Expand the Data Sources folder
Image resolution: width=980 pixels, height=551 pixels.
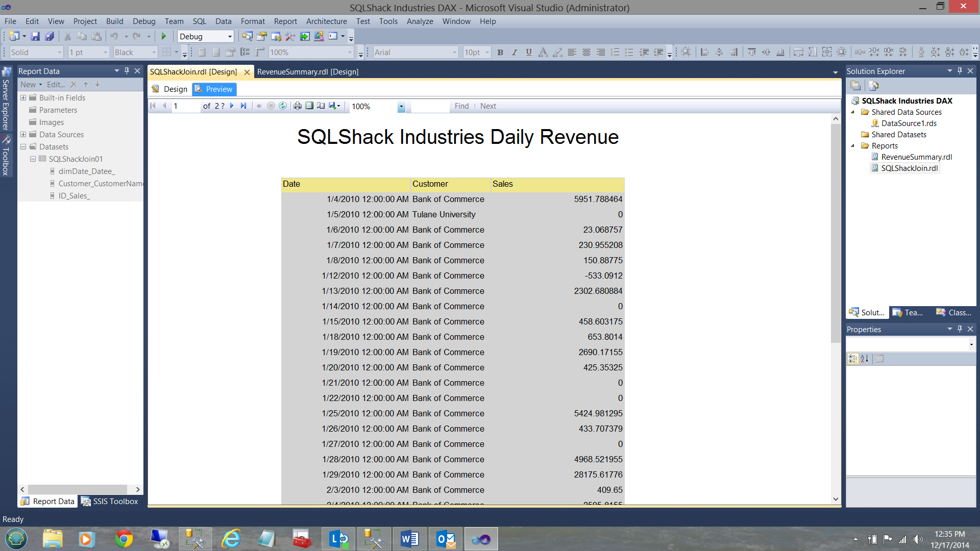(x=23, y=135)
